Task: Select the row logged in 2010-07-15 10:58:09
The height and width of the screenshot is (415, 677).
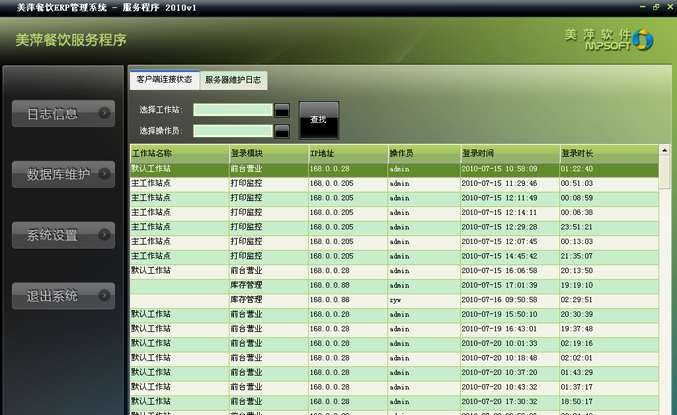Action: tap(394, 169)
